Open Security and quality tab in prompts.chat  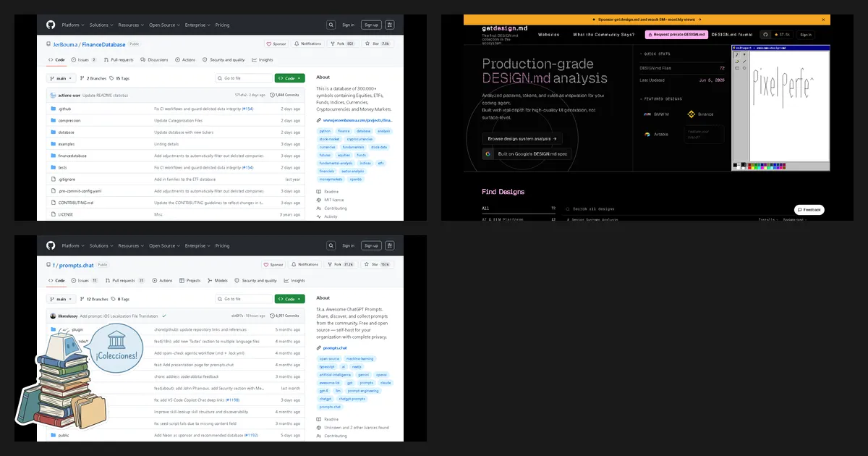255,281
